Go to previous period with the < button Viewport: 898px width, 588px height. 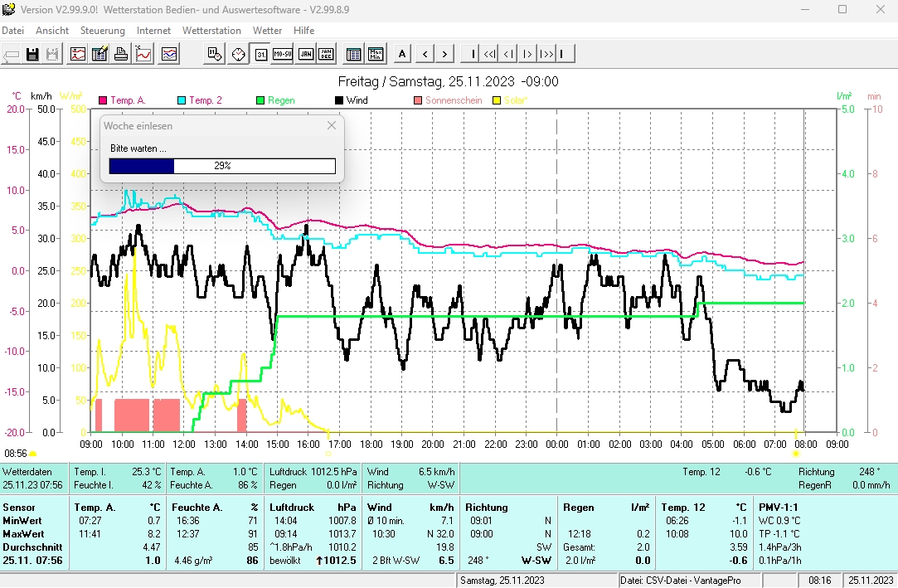[425, 55]
